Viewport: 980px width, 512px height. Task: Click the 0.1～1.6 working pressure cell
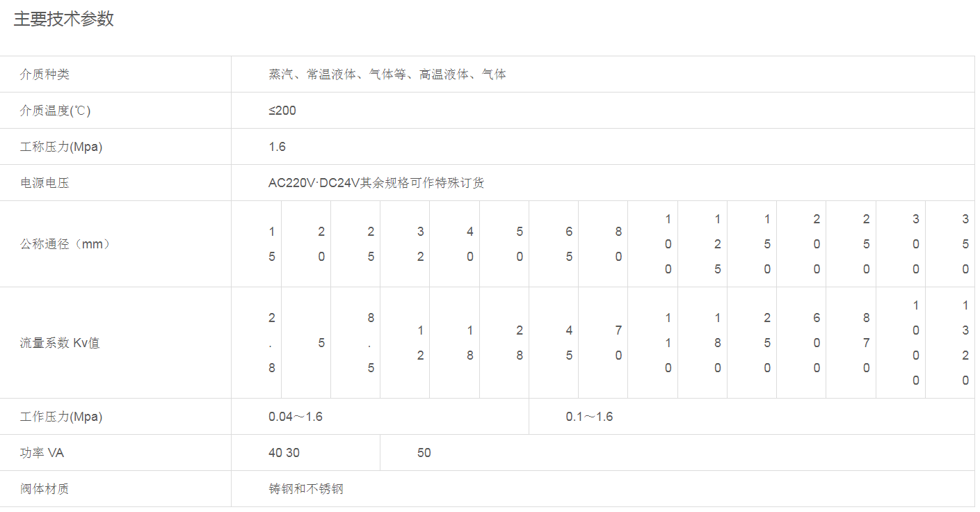[589, 417]
